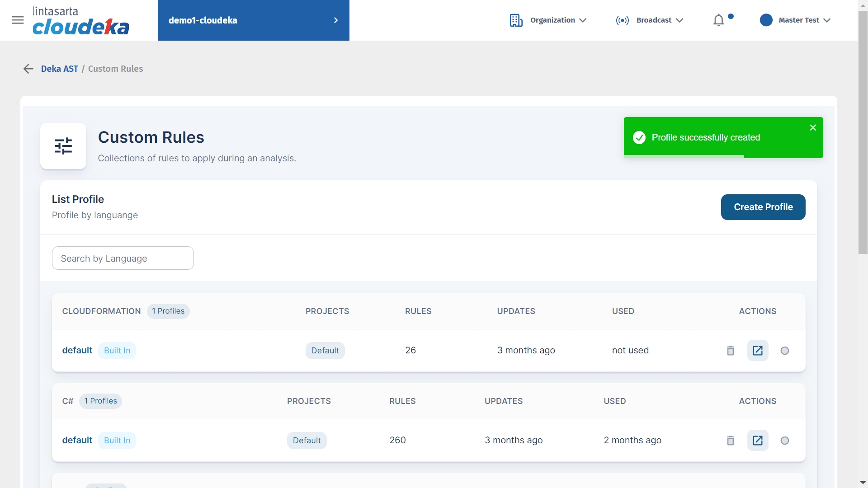
Task: Open the CloudFormation default profile edit icon
Action: pos(757,351)
